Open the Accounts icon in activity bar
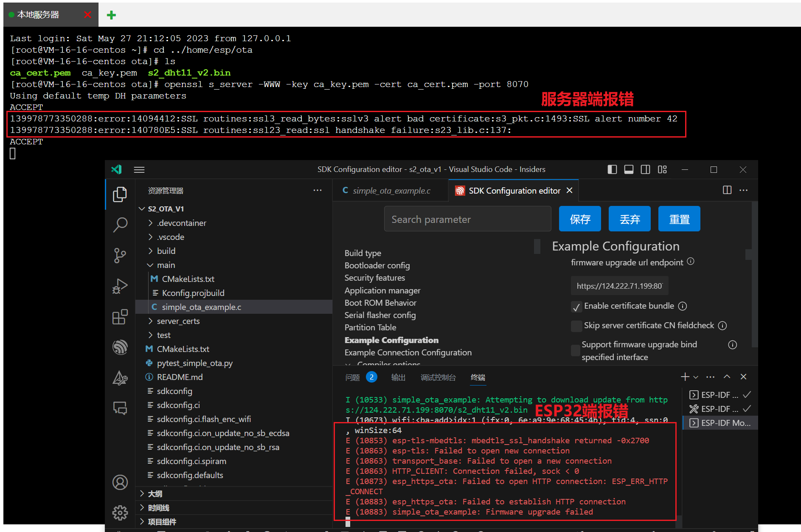This screenshot has height=532, width=801. (x=120, y=482)
